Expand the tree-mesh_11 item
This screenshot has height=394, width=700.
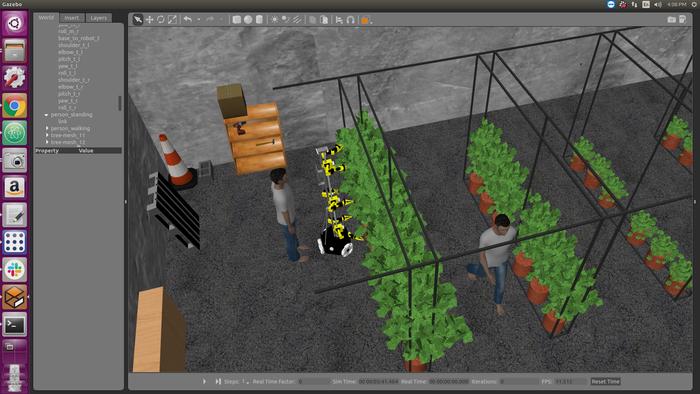[47, 135]
